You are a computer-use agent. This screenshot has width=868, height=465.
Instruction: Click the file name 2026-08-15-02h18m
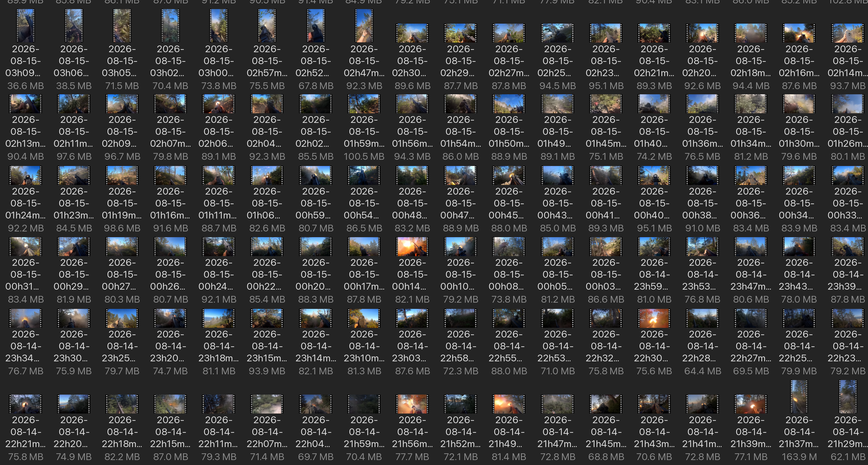tap(751, 61)
